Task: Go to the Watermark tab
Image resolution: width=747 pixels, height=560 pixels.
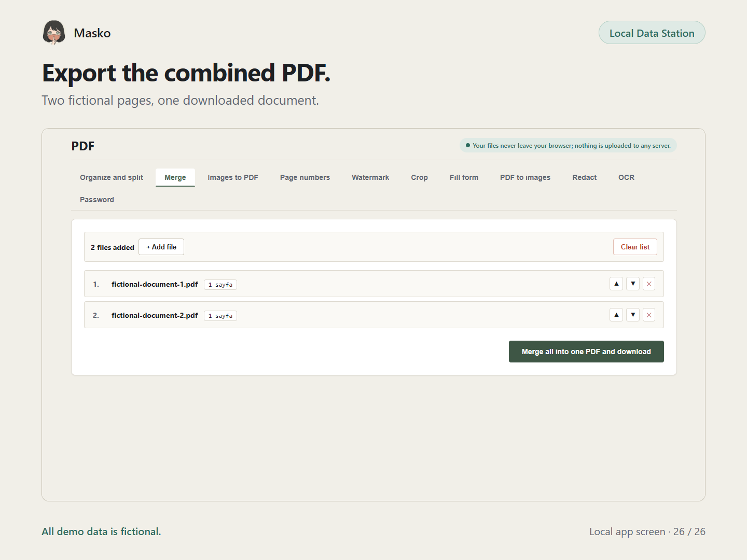Action: coord(370,177)
